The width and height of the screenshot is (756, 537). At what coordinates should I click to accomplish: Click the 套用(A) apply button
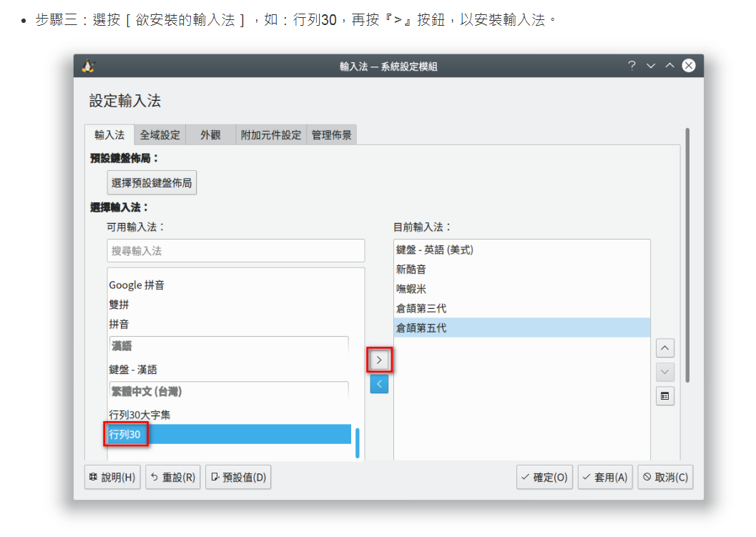(605, 477)
